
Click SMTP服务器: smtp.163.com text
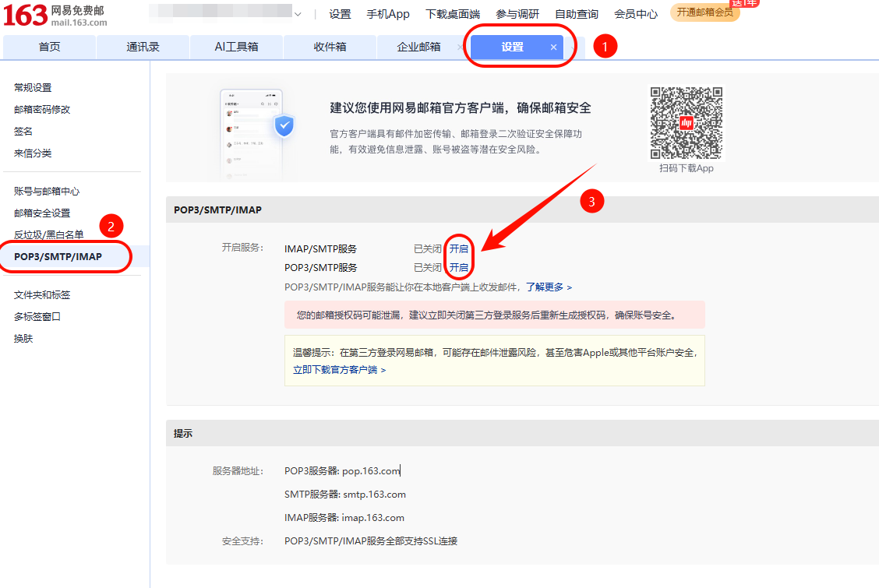tap(344, 495)
